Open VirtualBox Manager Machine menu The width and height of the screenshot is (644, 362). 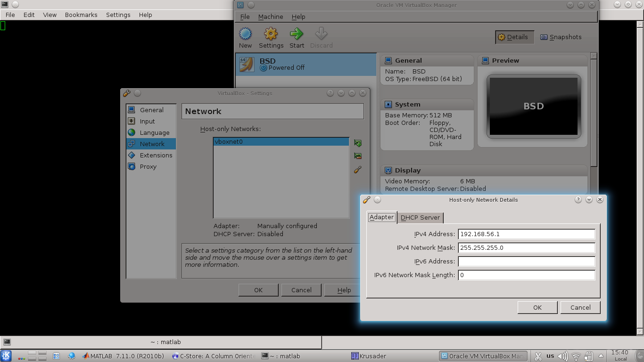coord(271,16)
